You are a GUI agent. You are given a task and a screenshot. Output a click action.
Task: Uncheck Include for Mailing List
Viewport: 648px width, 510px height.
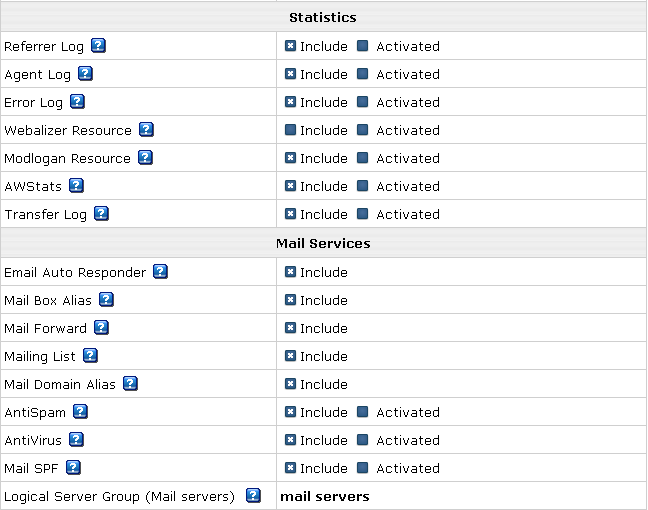291,356
